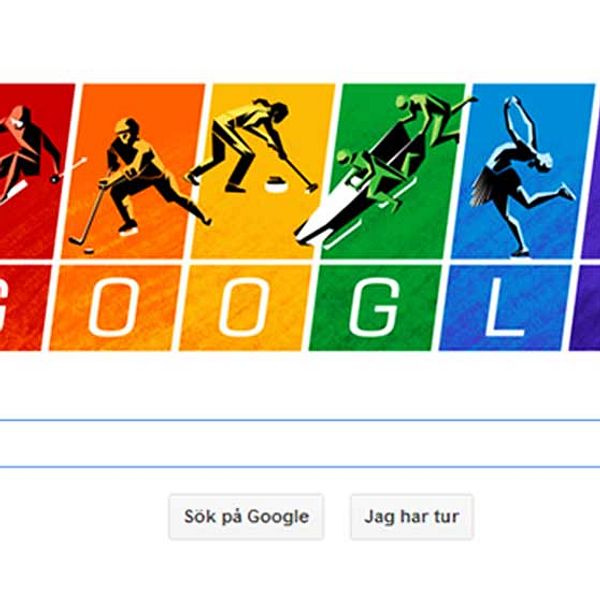Click the blue letter L tile
The width and height of the screenshot is (600, 600).
click(504, 307)
